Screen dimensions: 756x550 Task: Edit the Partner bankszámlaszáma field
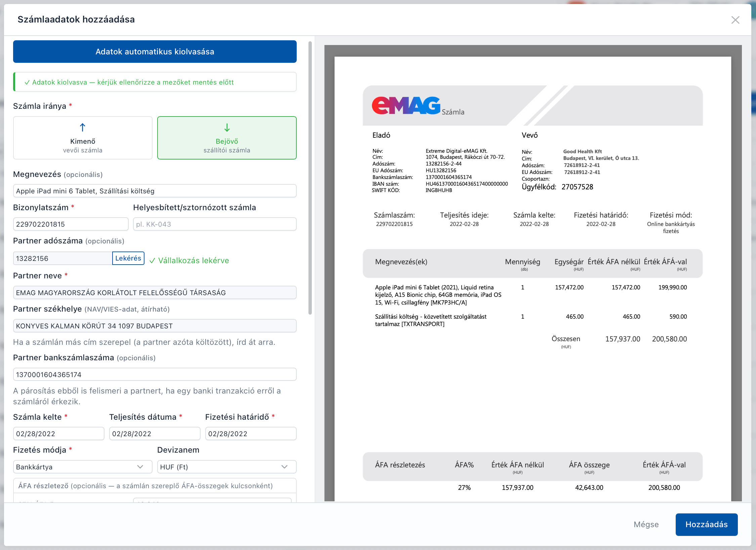(155, 375)
